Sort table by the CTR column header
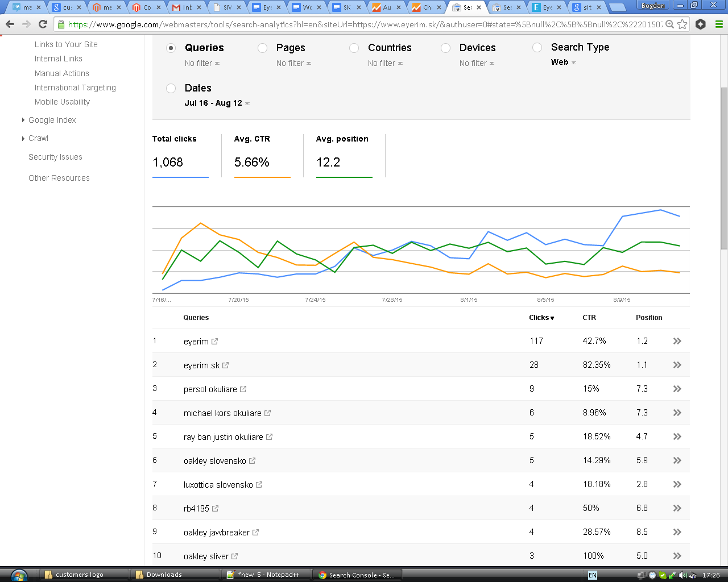 tap(589, 318)
